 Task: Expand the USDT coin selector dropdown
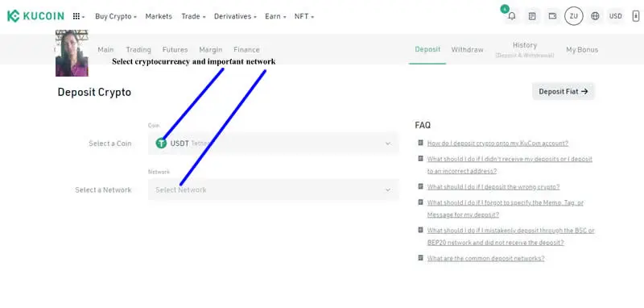pos(274,143)
